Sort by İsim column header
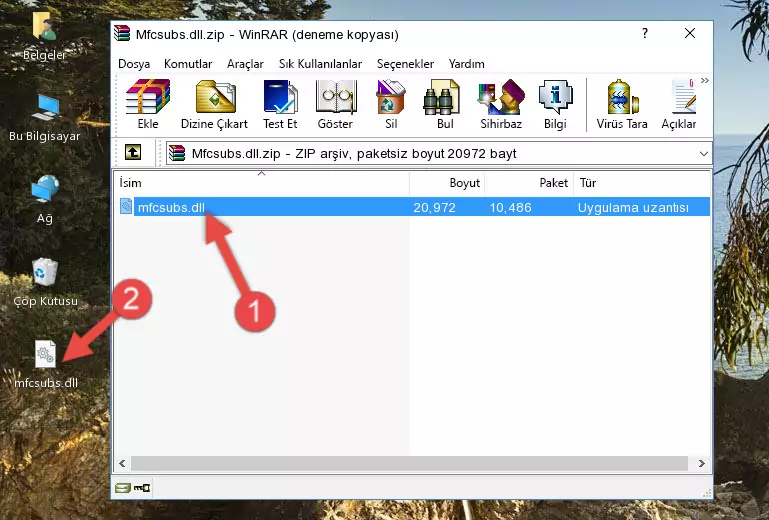Image resolution: width=769 pixels, height=520 pixels. tap(262, 182)
